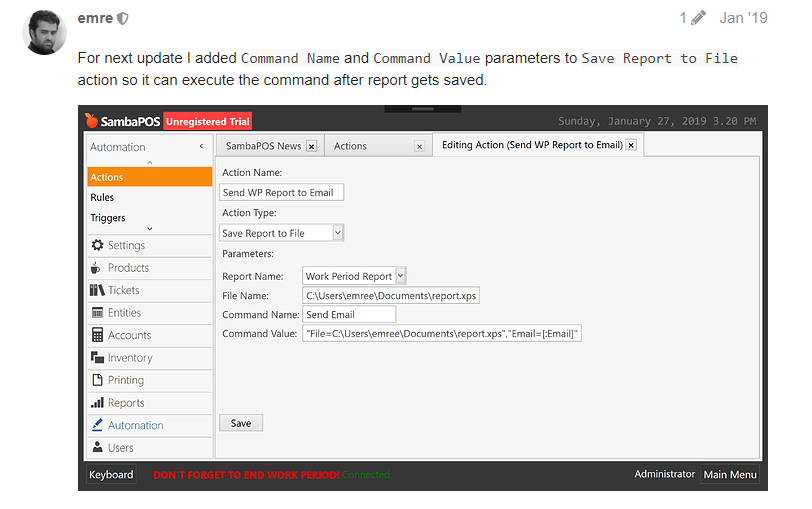Select Rules in Automation menu
This screenshot has height=509, width=812.
(x=102, y=198)
